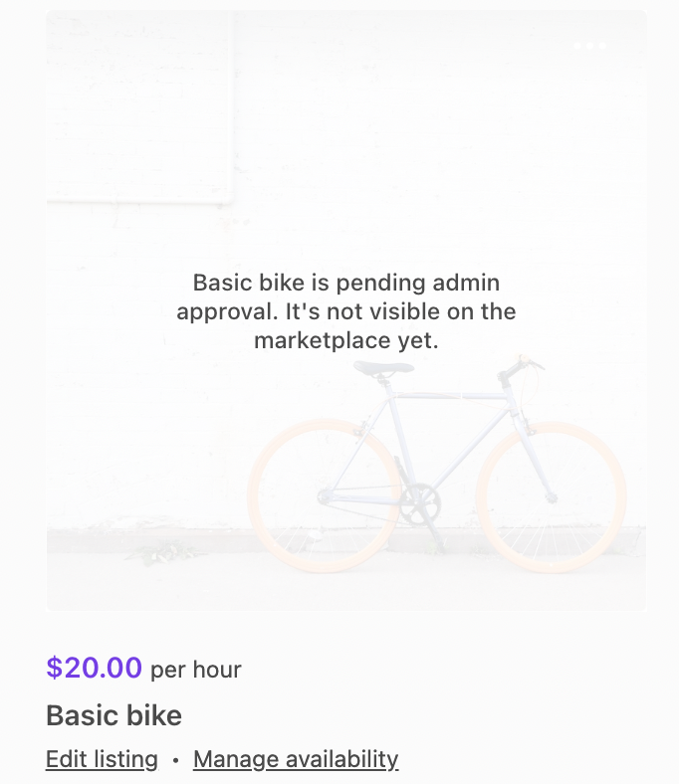Click the pending admin approval message
Viewport: 679px width, 784px height.
[x=345, y=311]
